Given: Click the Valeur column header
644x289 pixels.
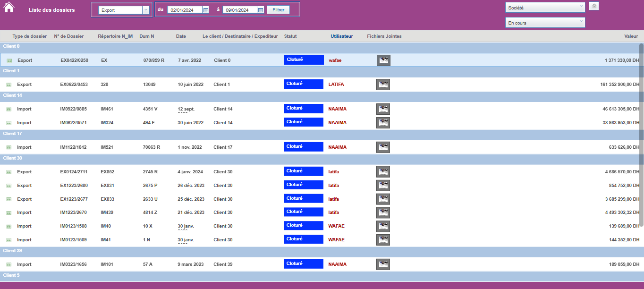Looking at the screenshot, I should (631, 36).
